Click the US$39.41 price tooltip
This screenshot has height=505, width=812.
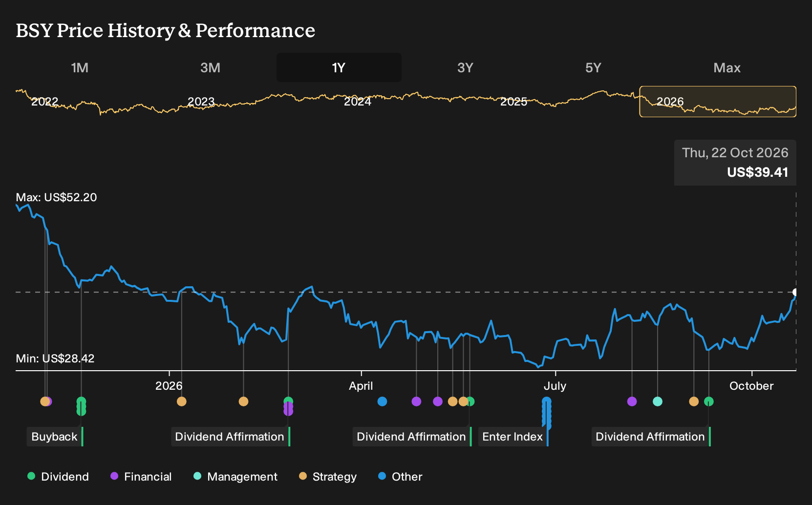pyautogui.click(x=735, y=163)
